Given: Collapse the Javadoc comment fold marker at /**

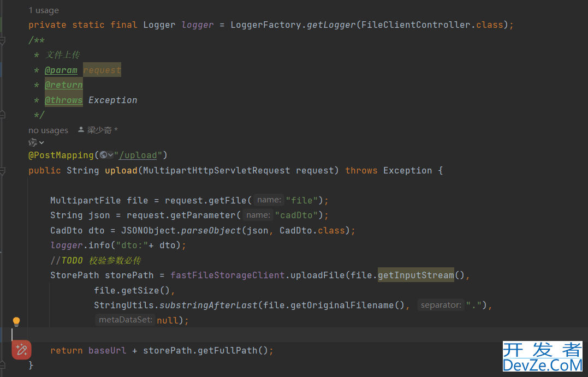Looking at the screenshot, I should [x=2, y=40].
